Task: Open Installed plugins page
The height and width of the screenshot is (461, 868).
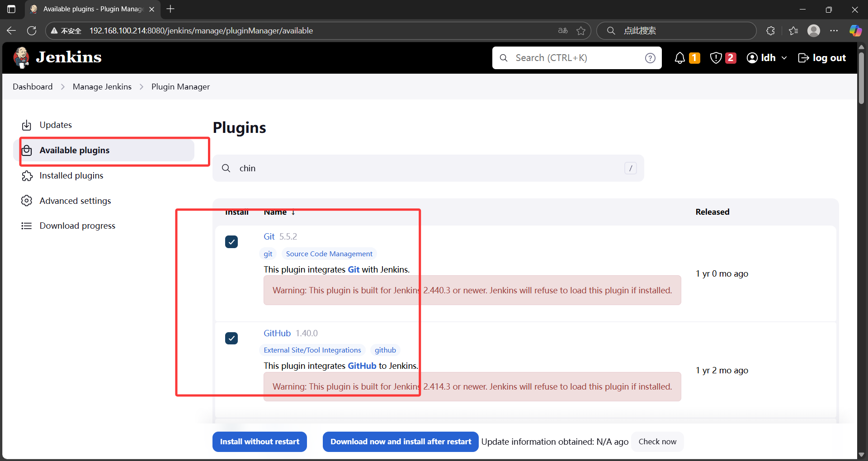Action: coord(71,176)
